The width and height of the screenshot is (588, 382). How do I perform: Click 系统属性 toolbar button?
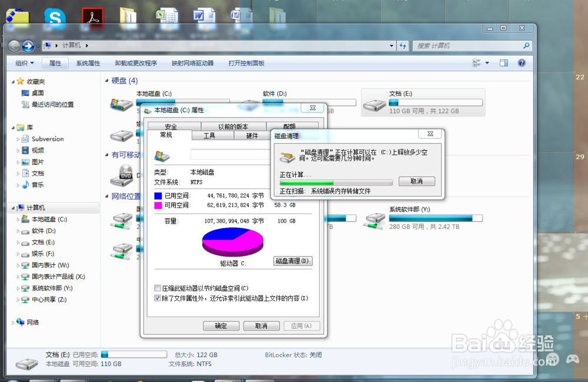[x=88, y=63]
